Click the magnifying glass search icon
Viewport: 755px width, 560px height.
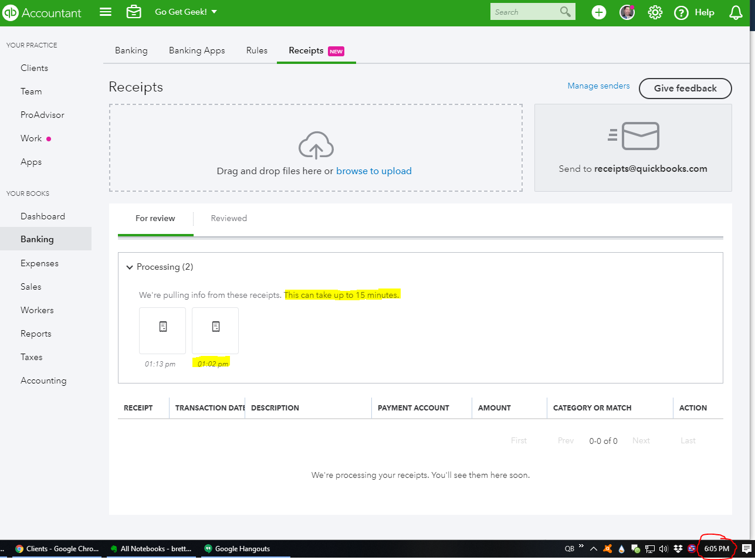point(566,12)
